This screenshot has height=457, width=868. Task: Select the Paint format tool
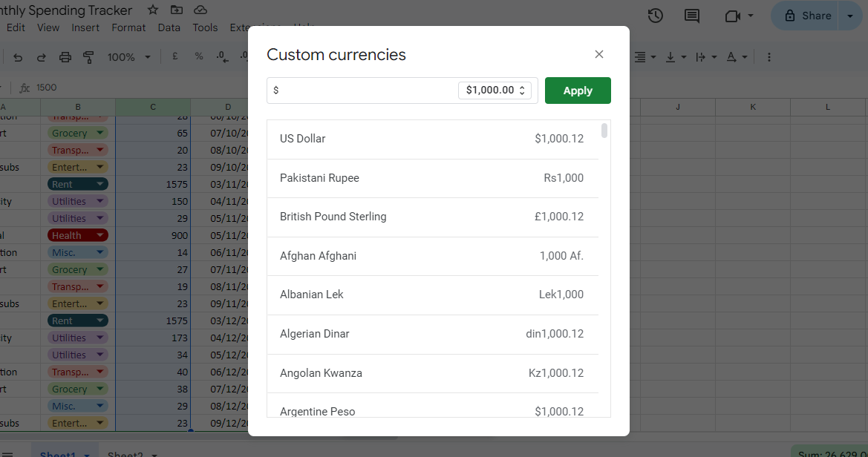point(88,56)
